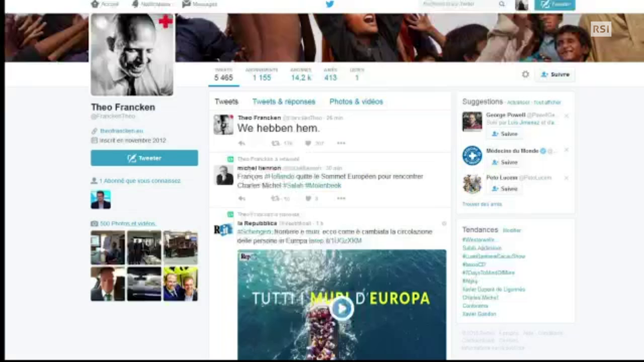Open Theo Francken's large profile photo
The height and width of the screenshot is (362, 644).
pos(132,54)
